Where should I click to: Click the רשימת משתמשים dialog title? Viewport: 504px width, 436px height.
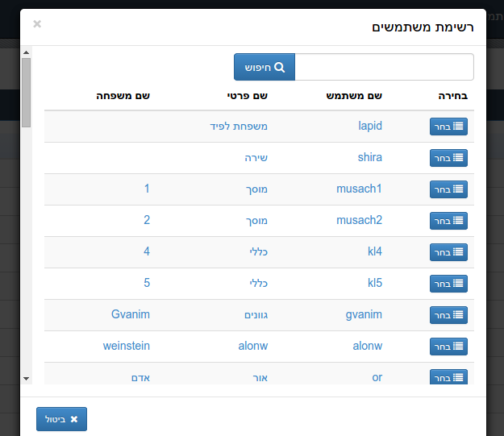(423, 27)
